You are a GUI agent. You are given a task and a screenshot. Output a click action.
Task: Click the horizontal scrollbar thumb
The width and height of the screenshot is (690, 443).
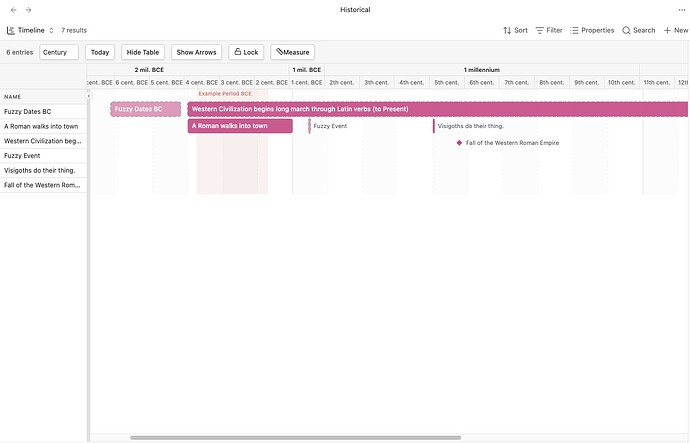pos(295,438)
